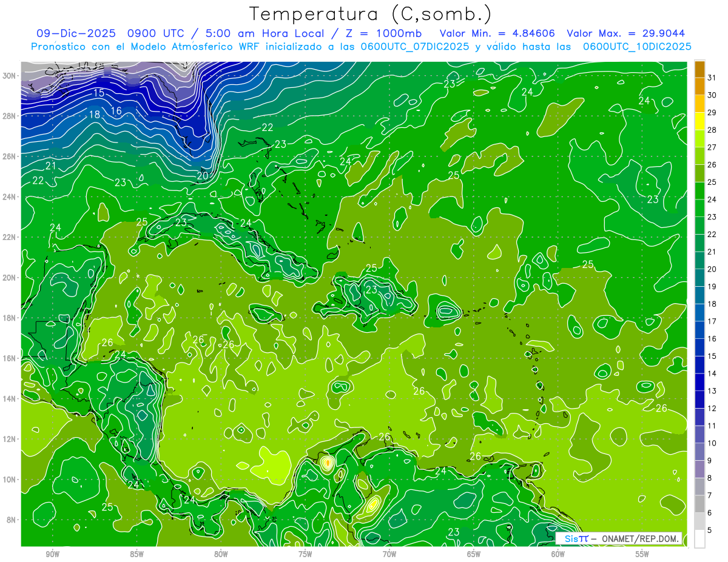Click the "16N" latitude axis label
This screenshot has height=562, width=728.
pos(10,358)
